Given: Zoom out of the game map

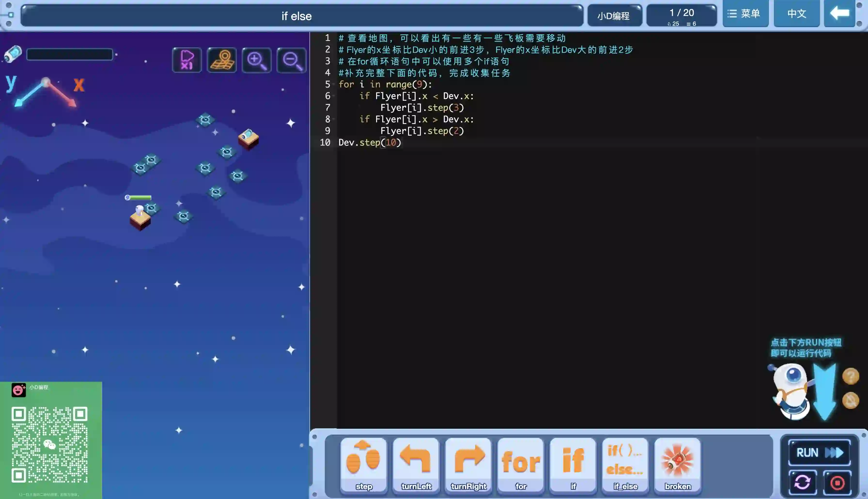Looking at the screenshot, I should [292, 60].
